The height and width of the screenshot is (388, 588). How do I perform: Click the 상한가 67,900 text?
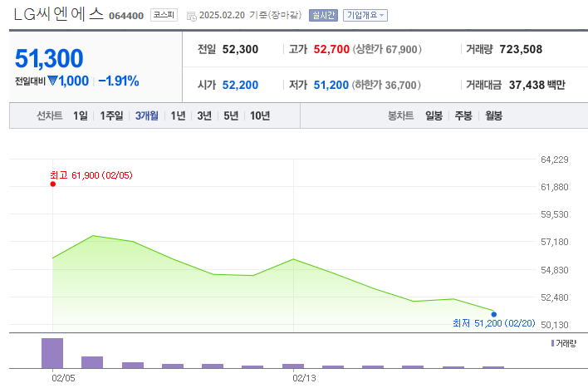point(387,49)
